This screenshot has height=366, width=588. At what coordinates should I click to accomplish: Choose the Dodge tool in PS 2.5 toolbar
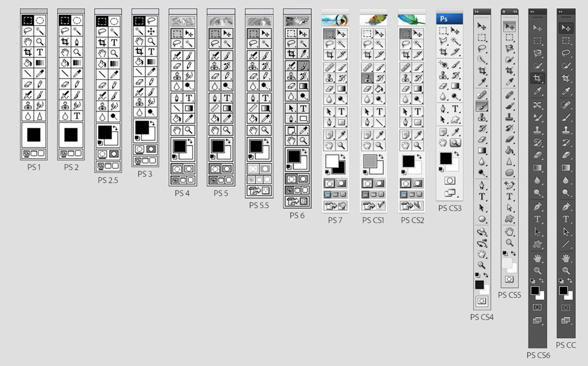coord(114,117)
